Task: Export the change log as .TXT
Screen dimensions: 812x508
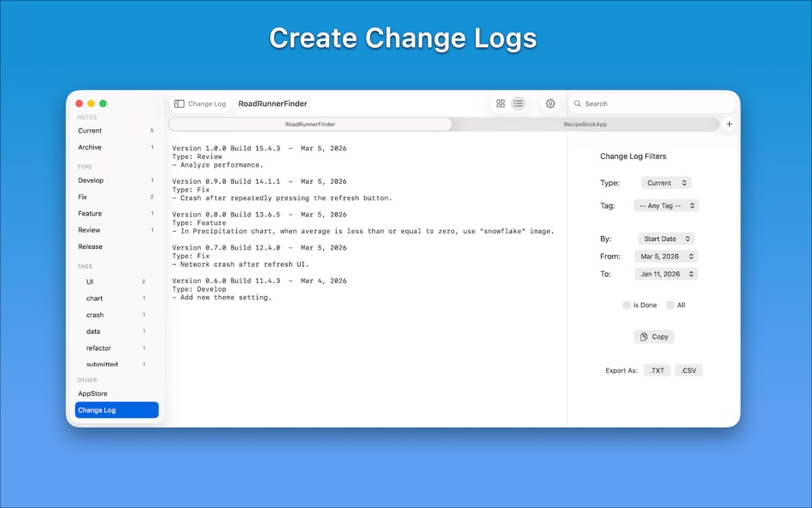Action: (x=656, y=370)
